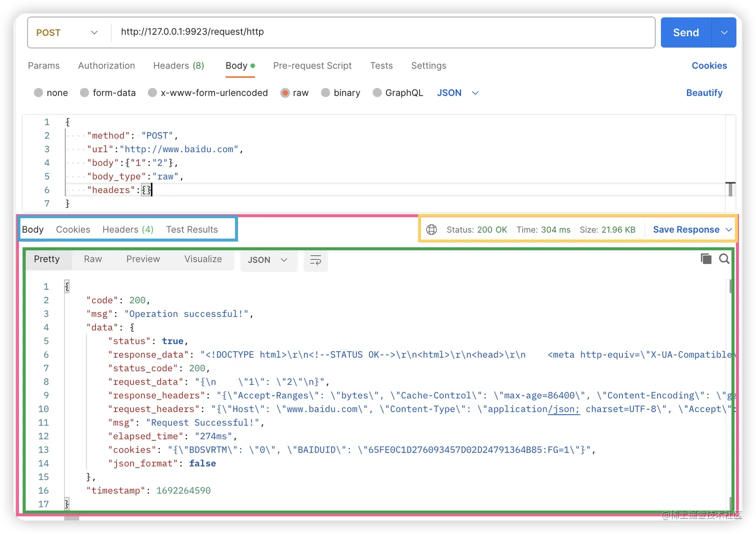Expand the Save Response chevron
The image size is (756, 534).
728,230
